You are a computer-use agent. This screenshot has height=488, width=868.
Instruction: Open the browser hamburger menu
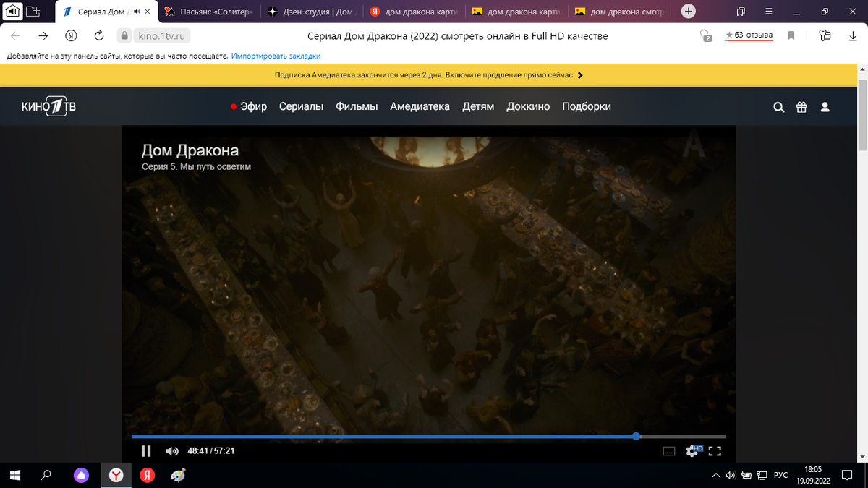tap(768, 12)
